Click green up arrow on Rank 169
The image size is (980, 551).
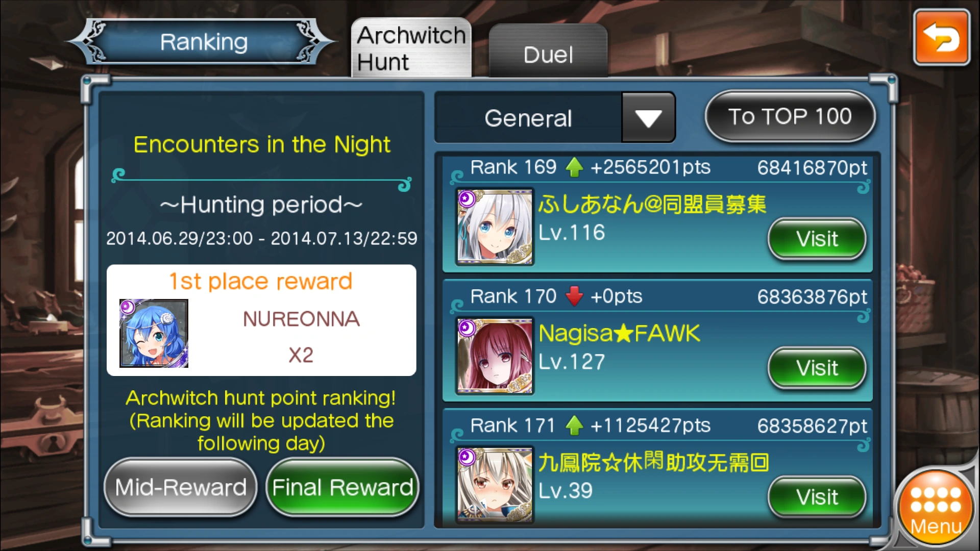point(574,167)
